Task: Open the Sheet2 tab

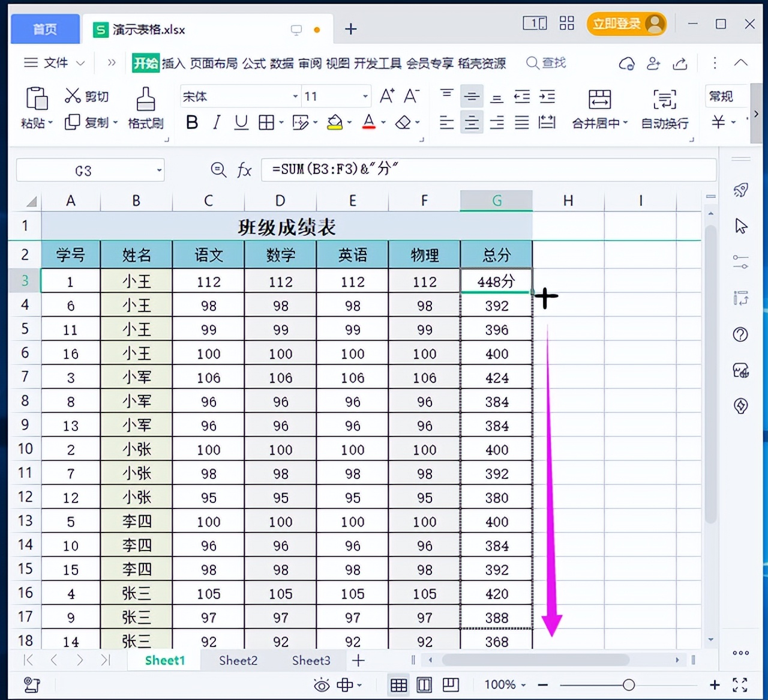Action: tap(238, 660)
